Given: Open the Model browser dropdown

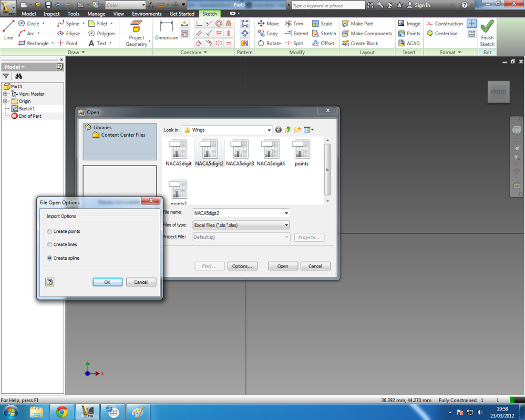Looking at the screenshot, I should [x=14, y=67].
